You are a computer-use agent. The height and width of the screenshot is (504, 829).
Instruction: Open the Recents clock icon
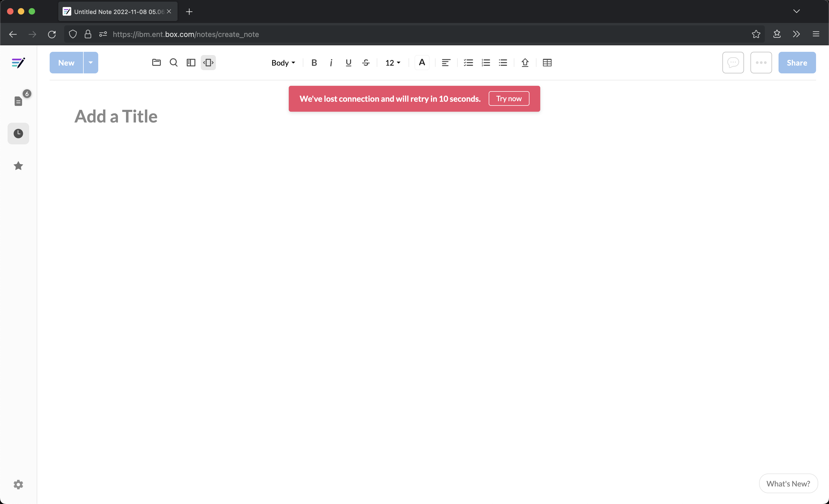pos(18,134)
